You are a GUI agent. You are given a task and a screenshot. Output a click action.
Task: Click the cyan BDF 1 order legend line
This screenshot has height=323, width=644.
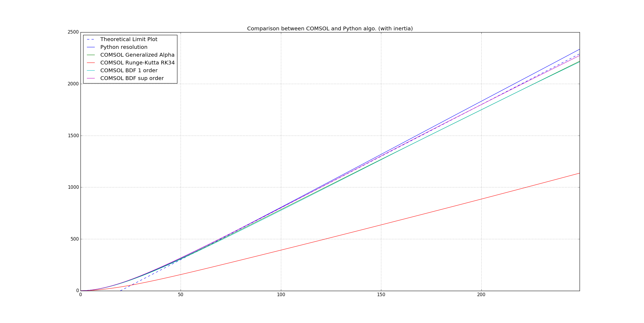[91, 71]
